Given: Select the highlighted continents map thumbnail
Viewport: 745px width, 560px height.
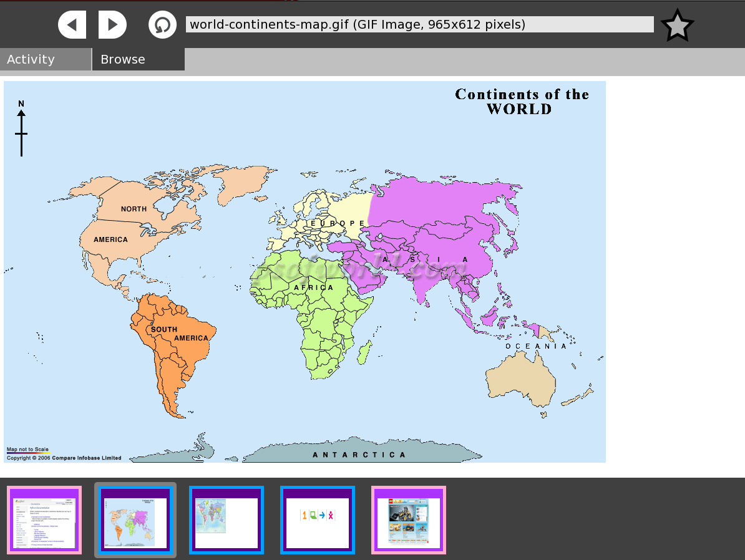Looking at the screenshot, I should click(x=135, y=520).
